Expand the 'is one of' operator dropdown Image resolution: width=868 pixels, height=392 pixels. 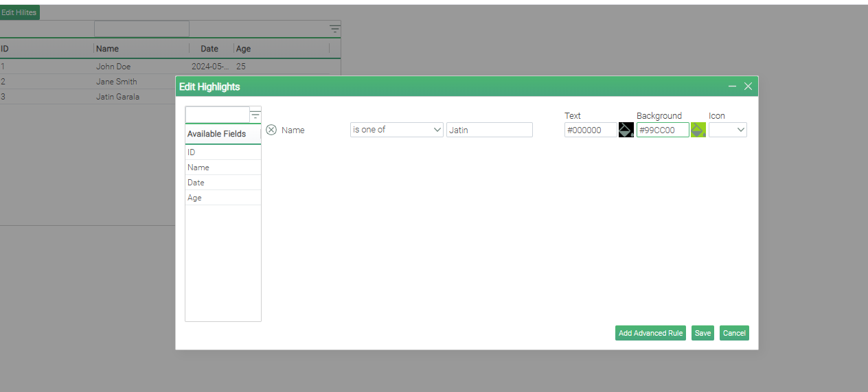[396, 130]
